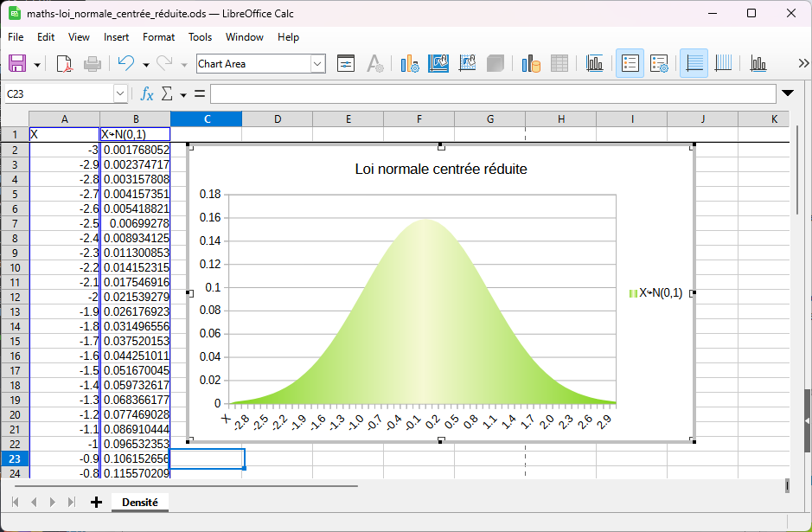
Task: Open the Function Wizard
Action: tap(147, 93)
